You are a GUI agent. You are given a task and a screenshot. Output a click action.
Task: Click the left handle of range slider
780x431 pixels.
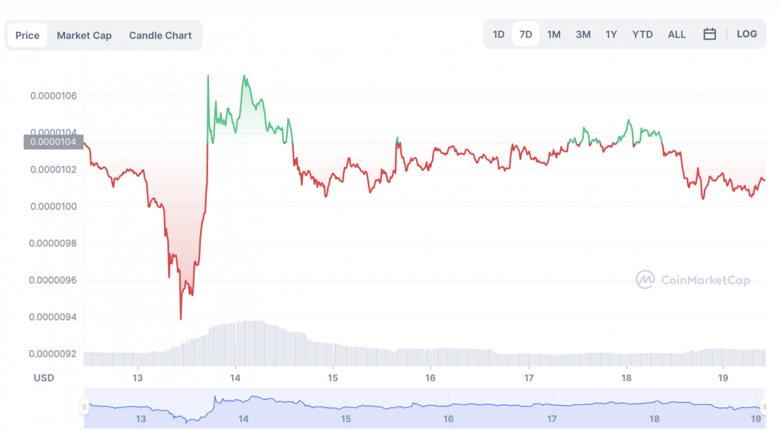pyautogui.click(x=85, y=407)
